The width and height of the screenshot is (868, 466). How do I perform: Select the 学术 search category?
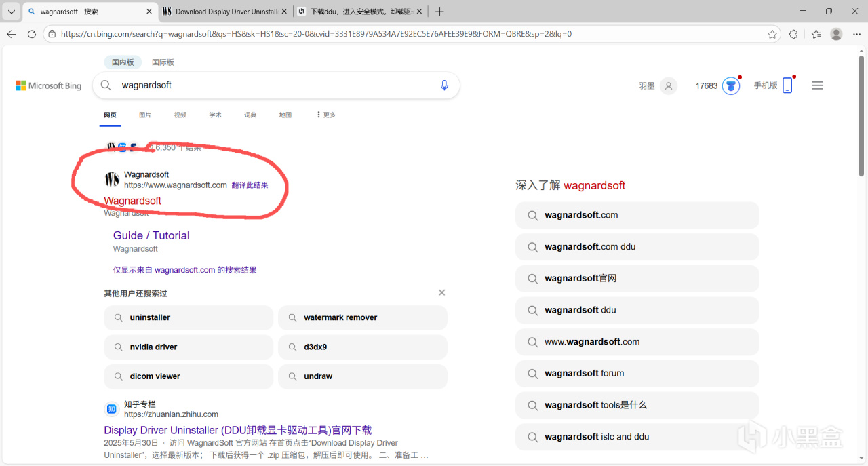[x=216, y=115]
